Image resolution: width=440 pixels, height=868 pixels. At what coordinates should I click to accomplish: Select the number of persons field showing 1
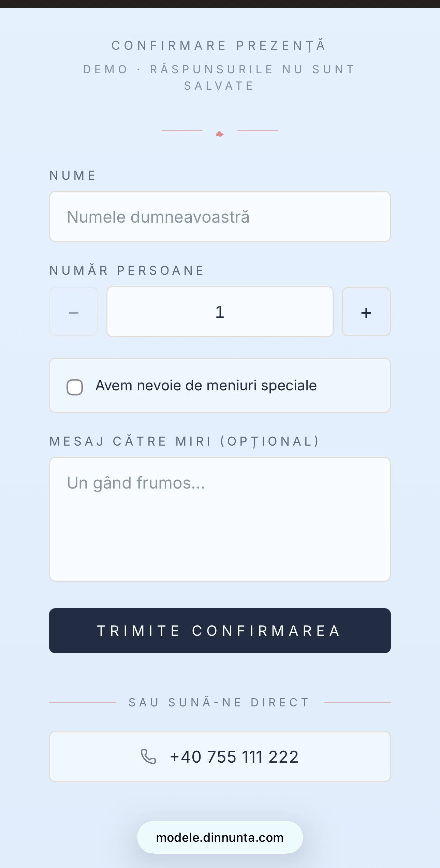(220, 312)
